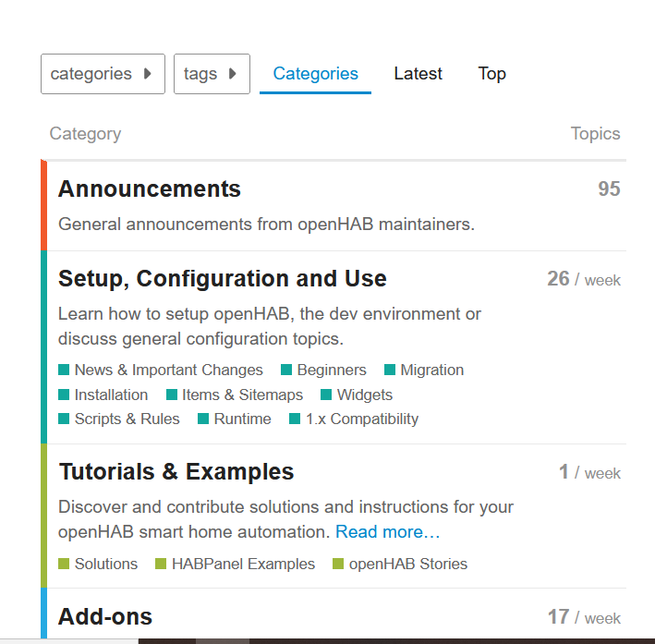The height and width of the screenshot is (644, 655).
Task: Open the categories dropdown filter
Action: (103, 74)
